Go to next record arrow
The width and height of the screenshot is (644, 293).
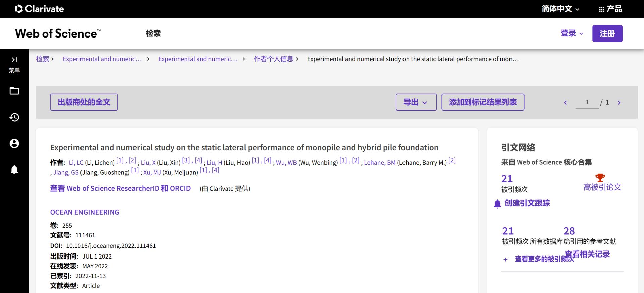pyautogui.click(x=619, y=103)
